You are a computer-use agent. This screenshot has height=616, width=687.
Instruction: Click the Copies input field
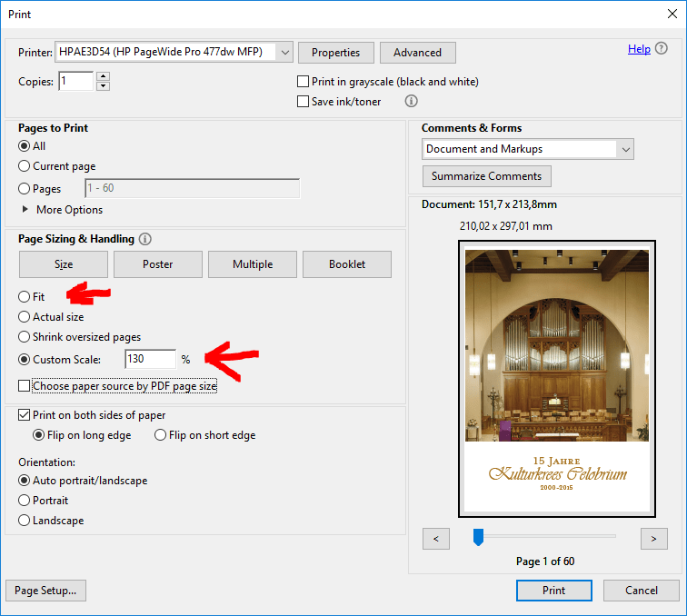point(76,81)
